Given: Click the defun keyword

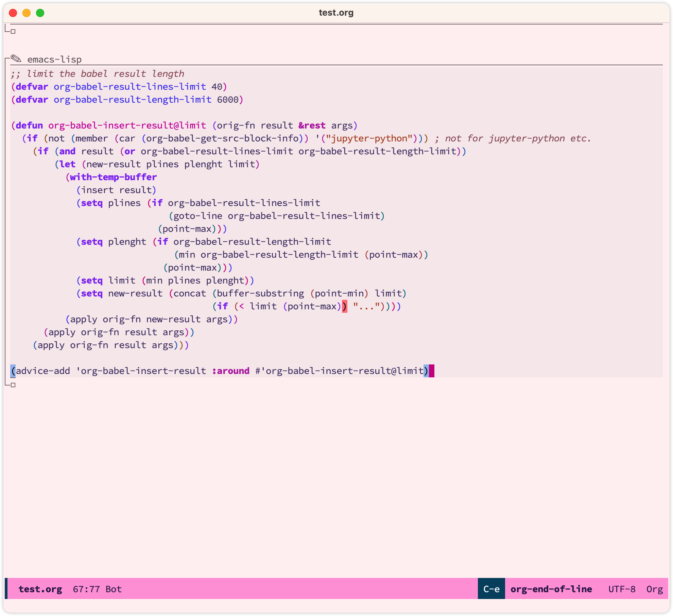Looking at the screenshot, I should pyautogui.click(x=29, y=125).
